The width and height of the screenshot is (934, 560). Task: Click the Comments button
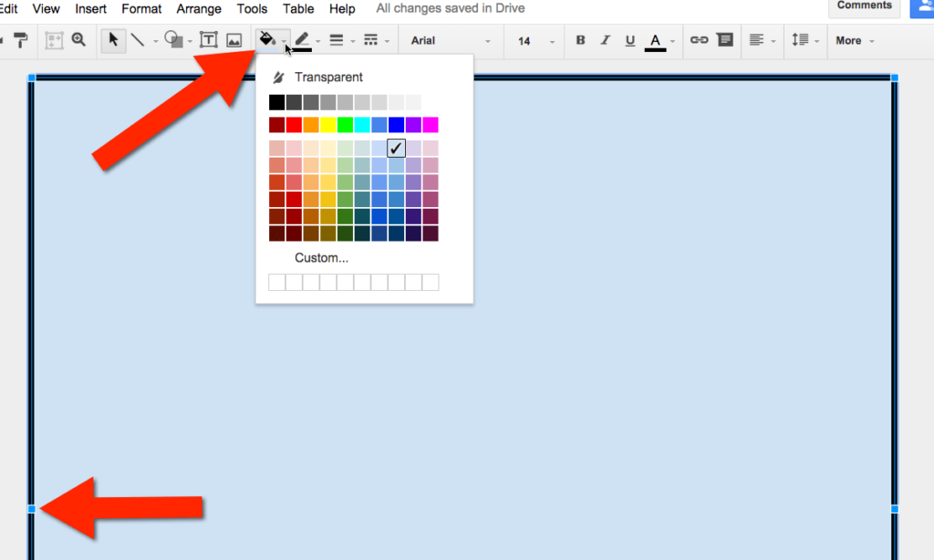[x=864, y=5]
